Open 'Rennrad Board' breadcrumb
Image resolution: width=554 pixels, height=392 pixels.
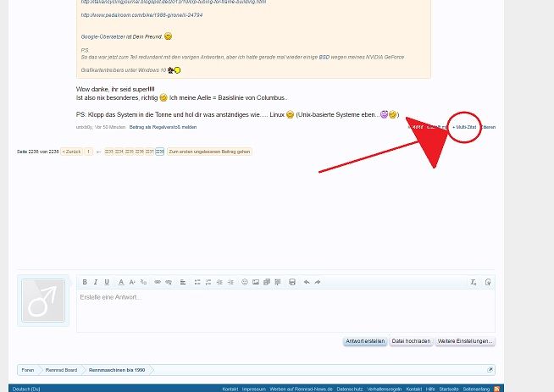tap(61, 370)
